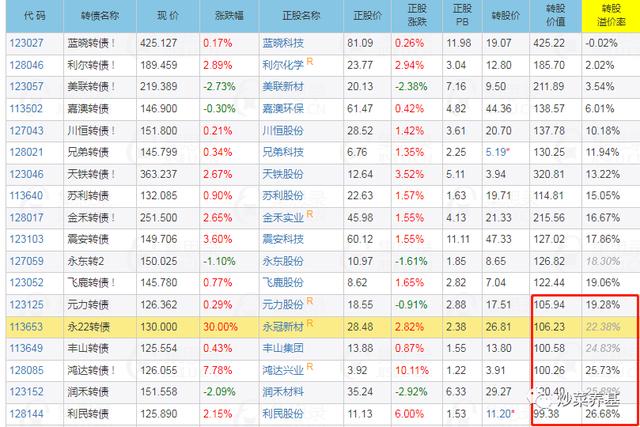Sort by 正股涨跌 column header
Screen dimensions: 640x427
coord(417,16)
